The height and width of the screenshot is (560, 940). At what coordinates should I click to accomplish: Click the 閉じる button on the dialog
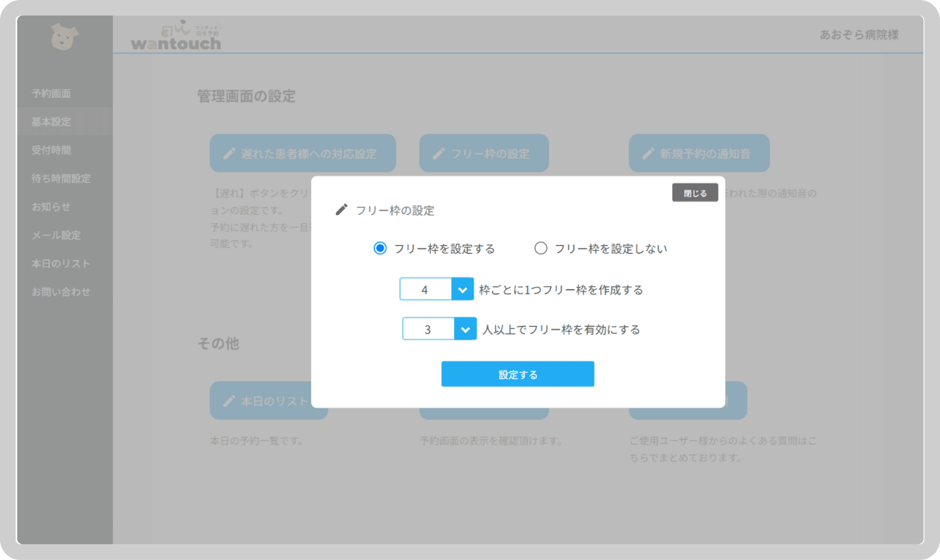coord(695,192)
